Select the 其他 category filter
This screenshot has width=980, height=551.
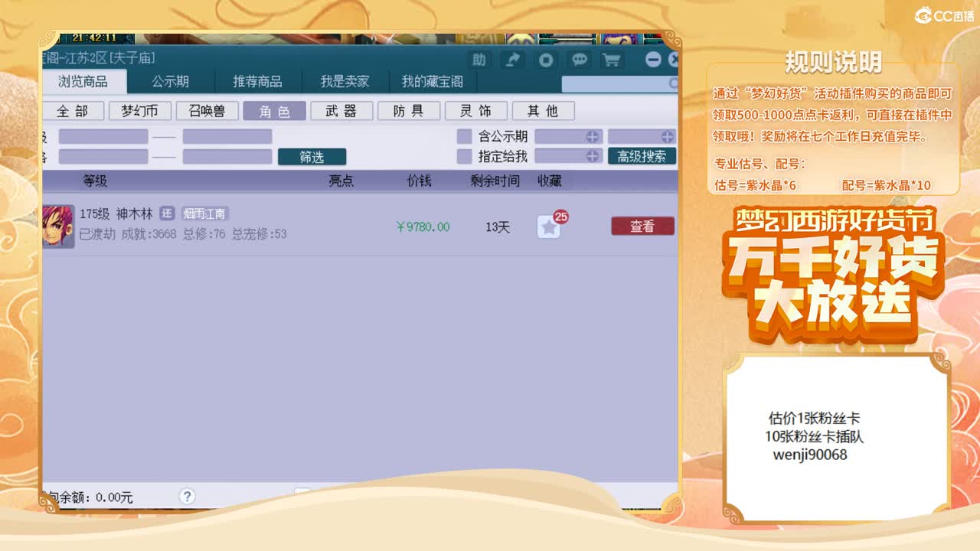[543, 111]
